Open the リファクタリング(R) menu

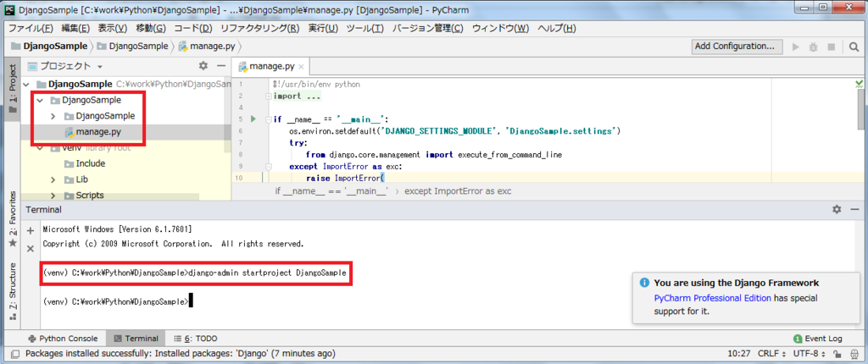259,28
